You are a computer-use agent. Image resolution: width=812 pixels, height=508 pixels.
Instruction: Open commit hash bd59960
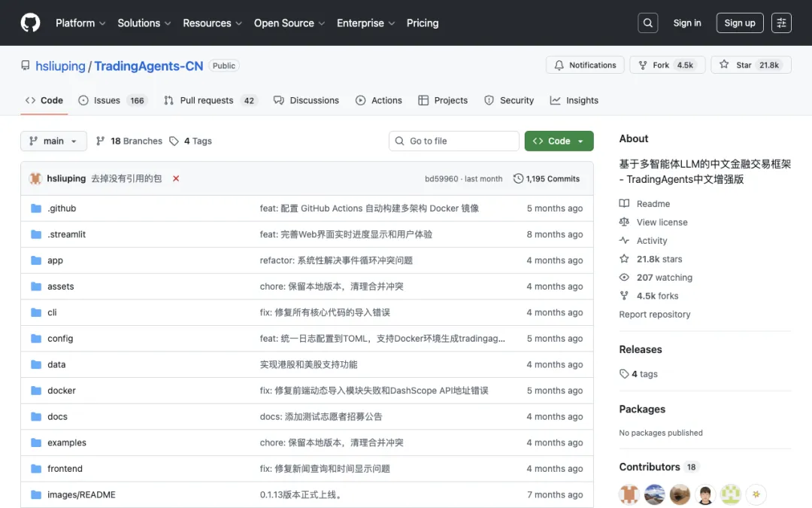pos(441,179)
